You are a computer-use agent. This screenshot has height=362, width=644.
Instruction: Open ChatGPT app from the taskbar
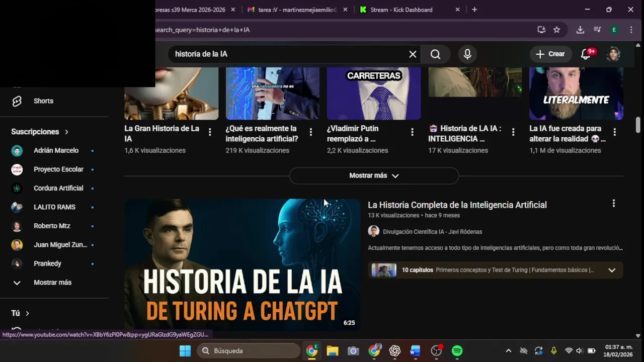click(x=395, y=351)
